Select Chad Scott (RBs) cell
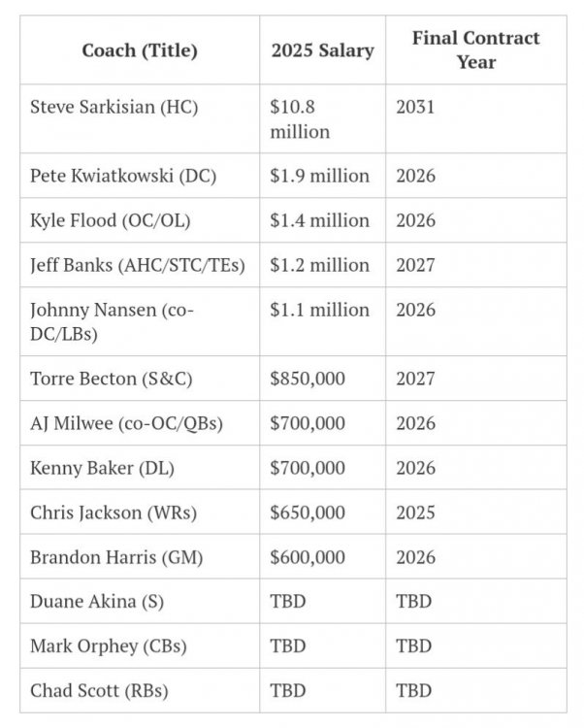 pyautogui.click(x=99, y=691)
